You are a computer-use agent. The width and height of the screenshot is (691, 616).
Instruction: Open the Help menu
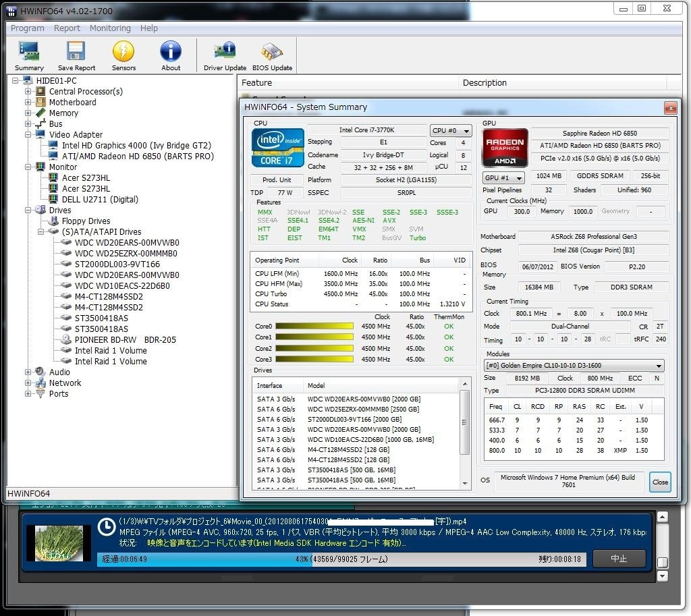click(x=149, y=28)
